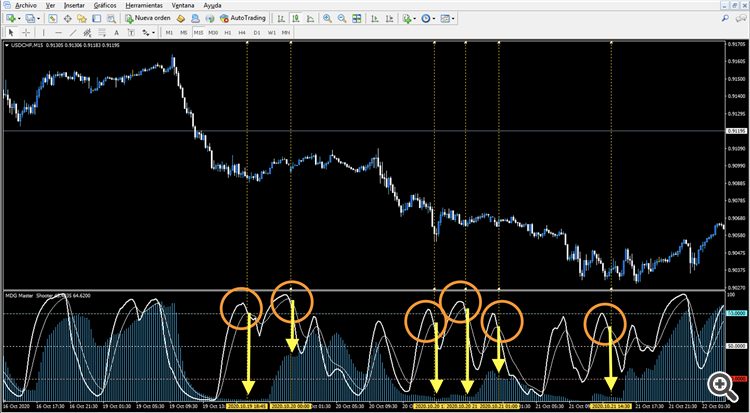The width and height of the screenshot is (750, 413).
Task: Open the Ayuda menu
Action: tap(212, 6)
